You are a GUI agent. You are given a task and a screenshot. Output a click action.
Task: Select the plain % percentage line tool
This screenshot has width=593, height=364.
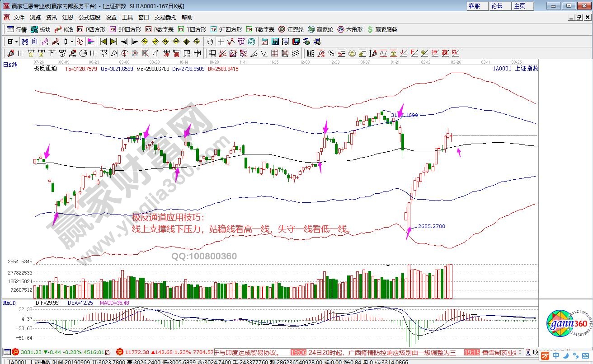click(x=331, y=53)
